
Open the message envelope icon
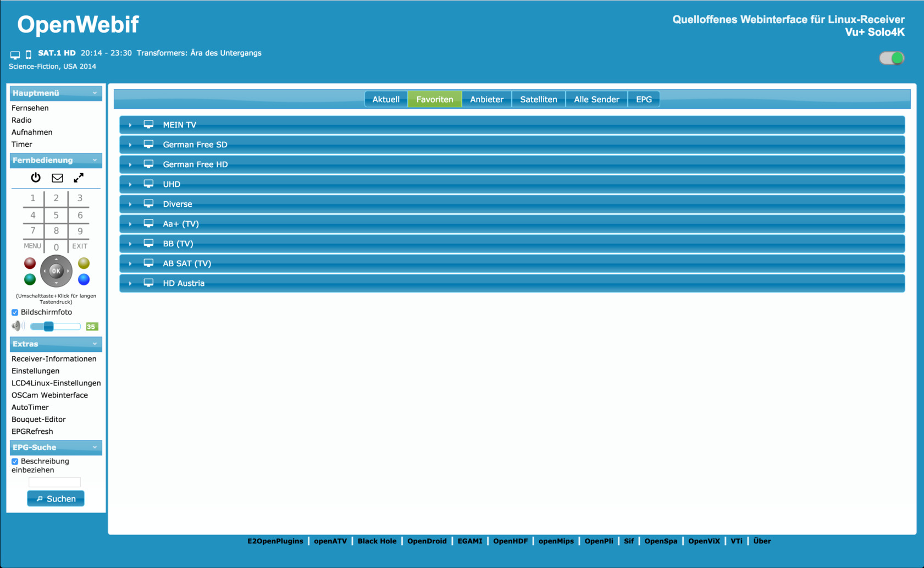(57, 178)
